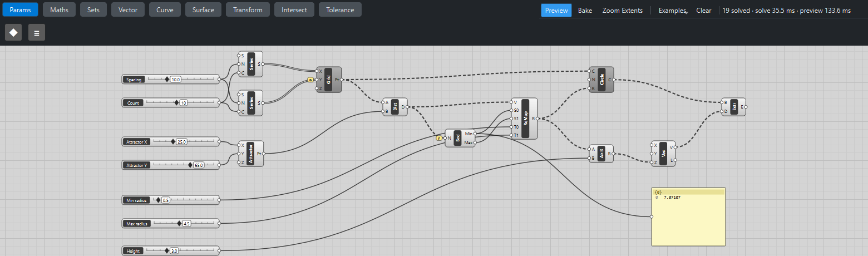This screenshot has width=868, height=256.
Task: Click the Min radius label
Action: click(x=137, y=200)
